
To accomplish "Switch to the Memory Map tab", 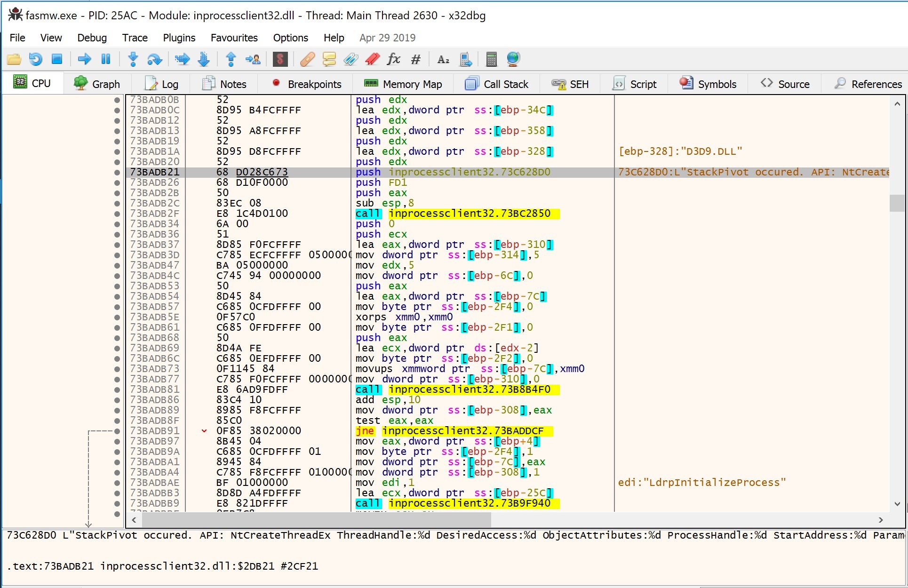I will tap(403, 84).
